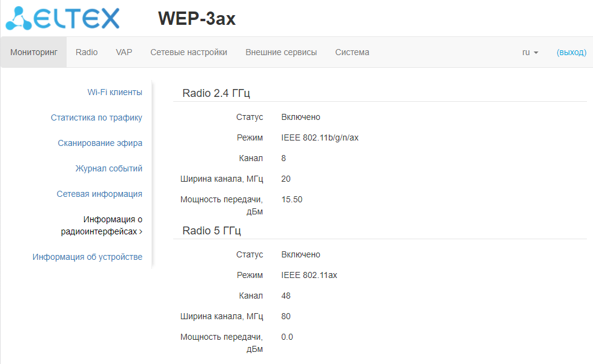Click channel value 8

click(283, 158)
